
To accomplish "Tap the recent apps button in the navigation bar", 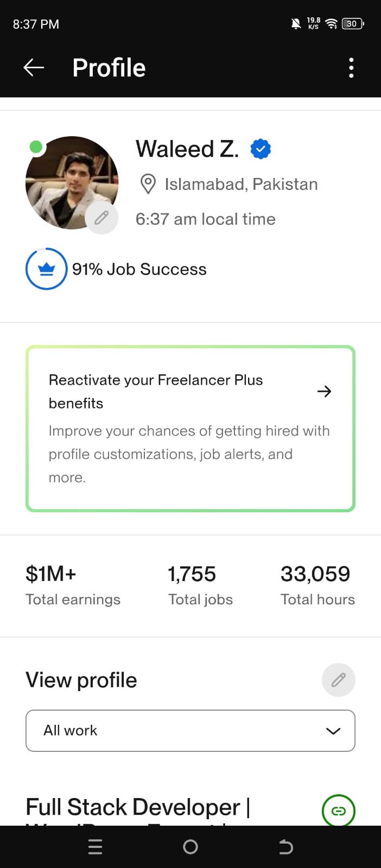I will point(95,846).
